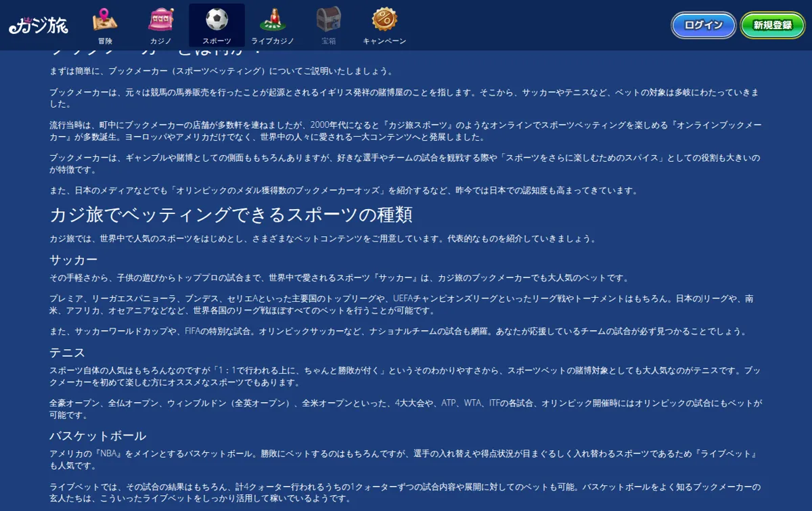Image resolution: width=812 pixels, height=511 pixels.
Task: Click the ログイン button
Action: pyautogui.click(x=704, y=25)
